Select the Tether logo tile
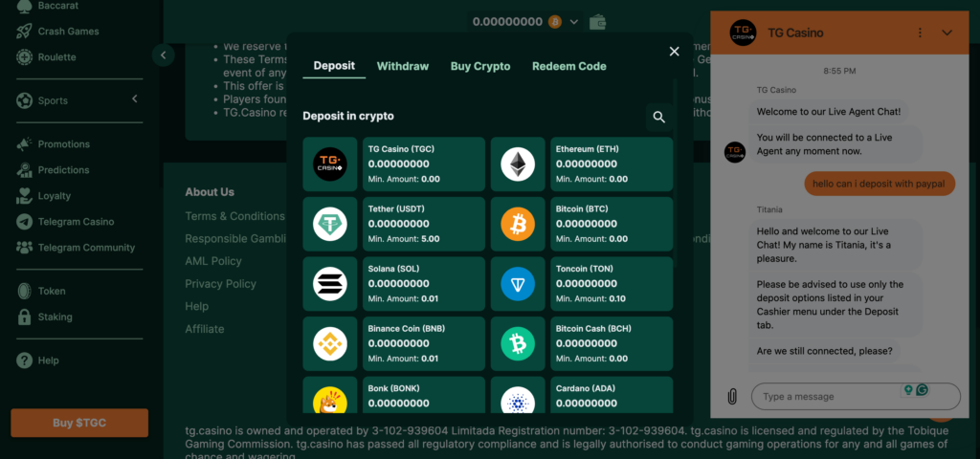Viewport: 980px width, 459px height. point(330,224)
